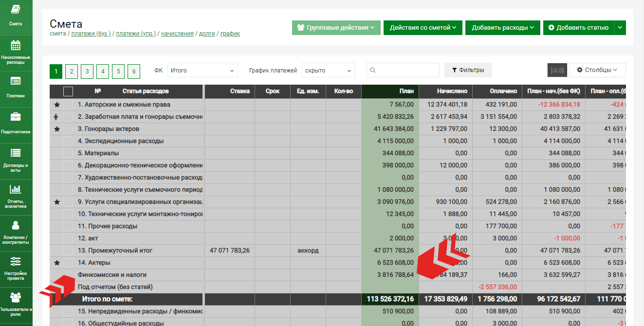Toggle select-all checkbox in table header
This screenshot has width=644, height=326.
[x=68, y=91]
